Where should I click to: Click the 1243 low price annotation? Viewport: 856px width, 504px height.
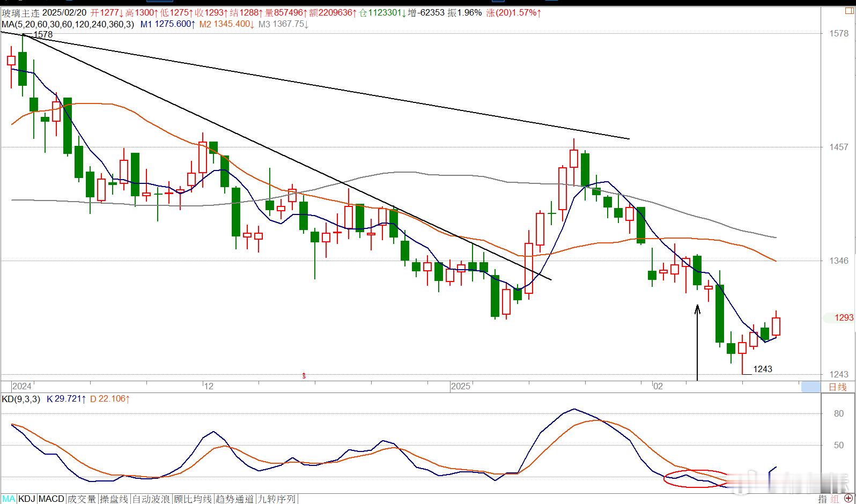pyautogui.click(x=763, y=369)
